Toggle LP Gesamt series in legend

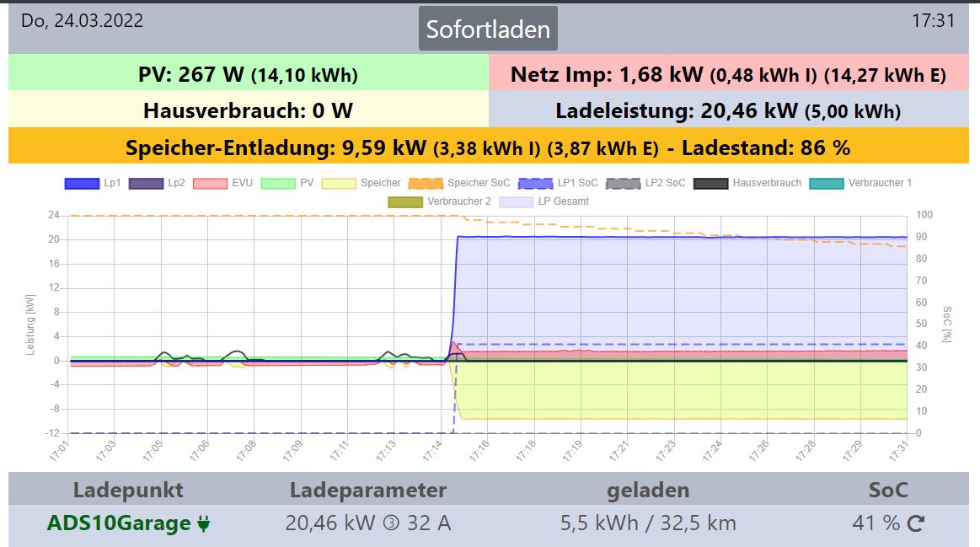pyautogui.click(x=544, y=201)
